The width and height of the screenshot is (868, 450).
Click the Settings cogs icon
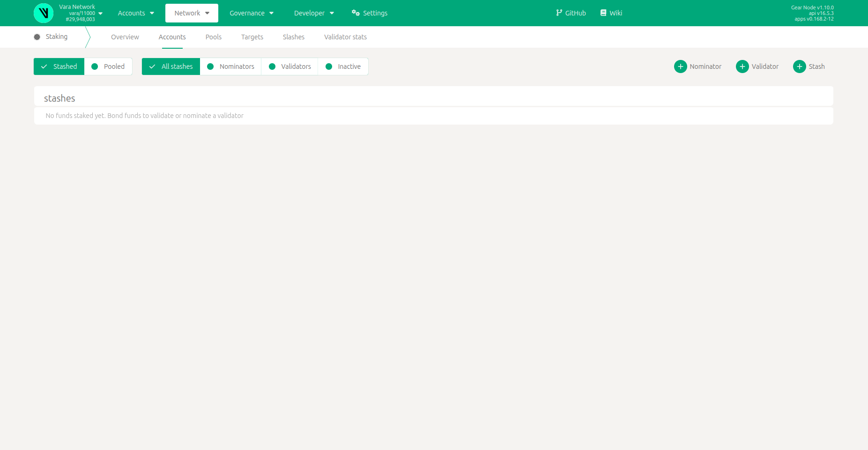pyautogui.click(x=356, y=13)
